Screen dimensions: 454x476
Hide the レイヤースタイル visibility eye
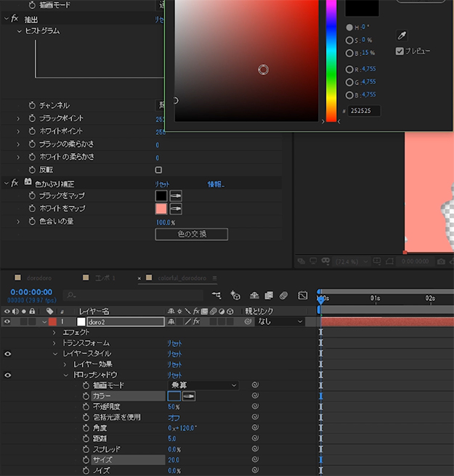[x=8, y=353]
